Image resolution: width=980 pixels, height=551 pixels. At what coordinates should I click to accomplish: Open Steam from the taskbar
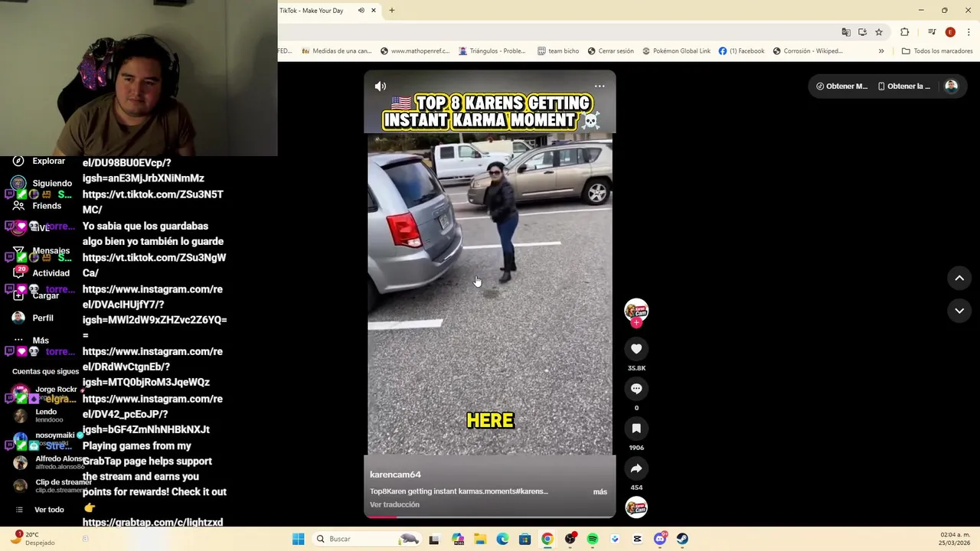click(x=682, y=539)
